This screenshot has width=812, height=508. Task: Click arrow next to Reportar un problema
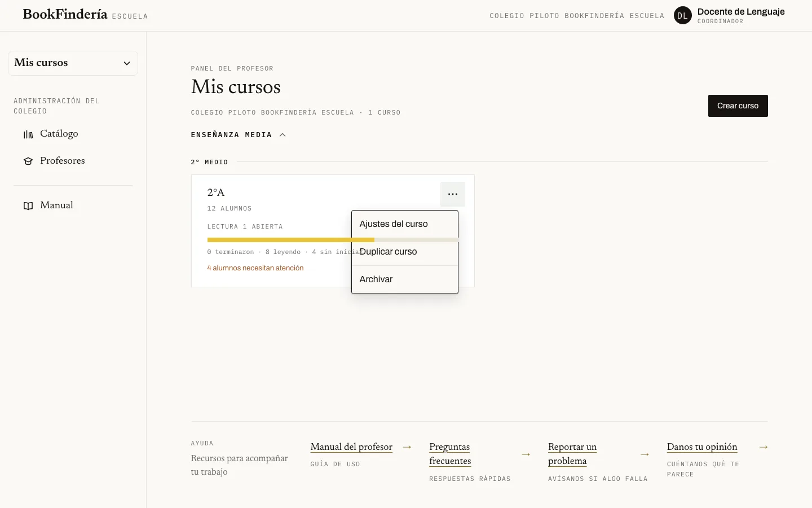(x=645, y=454)
